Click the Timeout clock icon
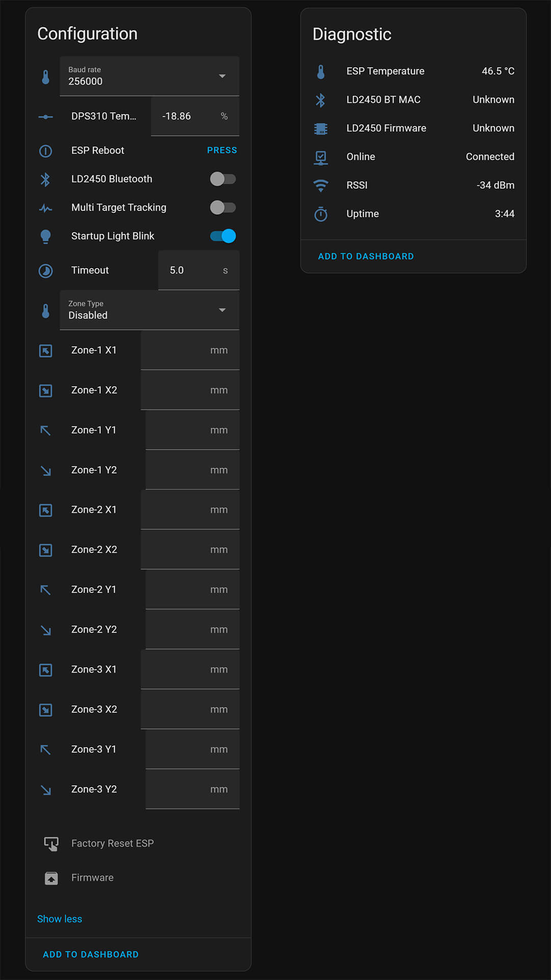The width and height of the screenshot is (551, 980). [x=45, y=271]
